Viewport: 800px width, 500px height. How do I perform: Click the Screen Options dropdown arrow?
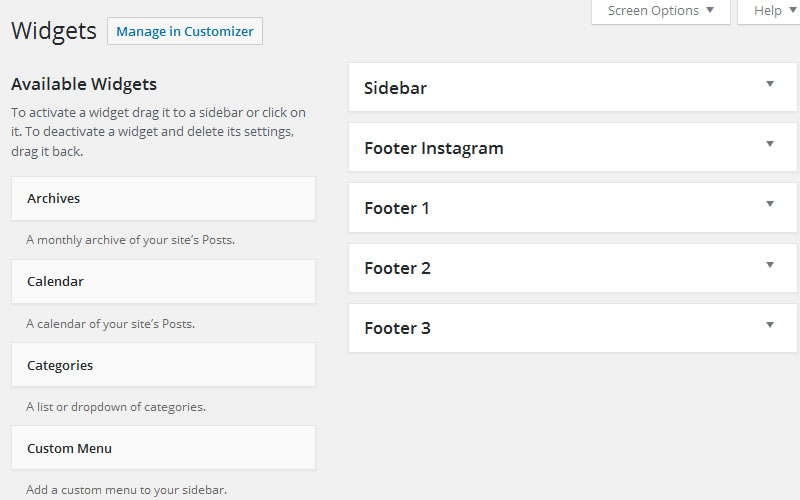click(710, 11)
